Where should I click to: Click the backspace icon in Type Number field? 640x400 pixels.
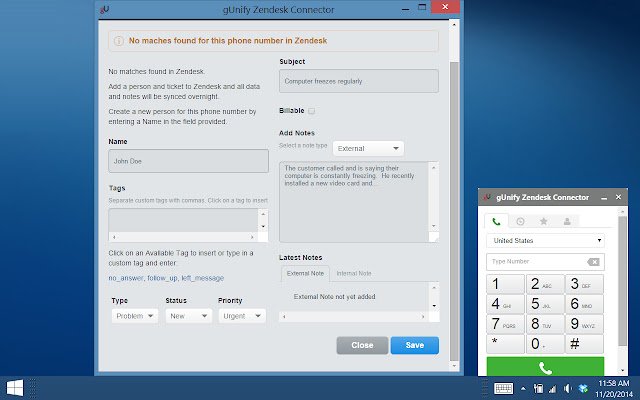(594, 262)
